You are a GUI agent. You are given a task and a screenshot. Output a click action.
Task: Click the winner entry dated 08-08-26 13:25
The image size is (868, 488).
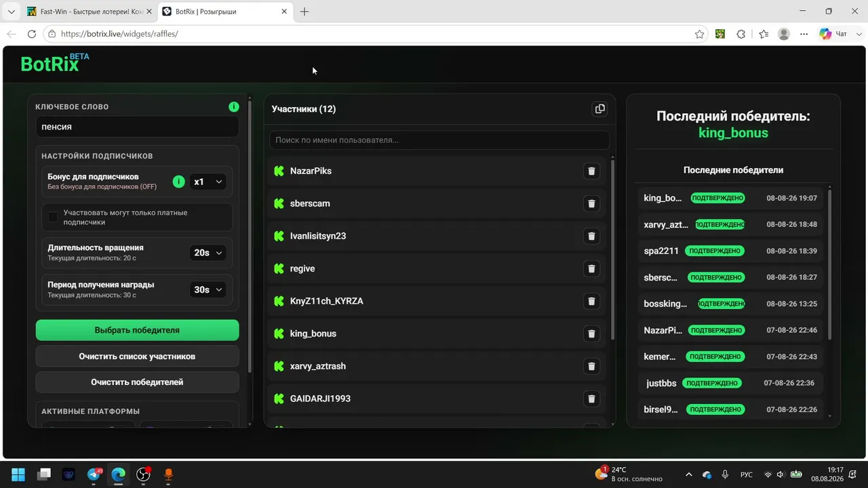pyautogui.click(x=730, y=304)
